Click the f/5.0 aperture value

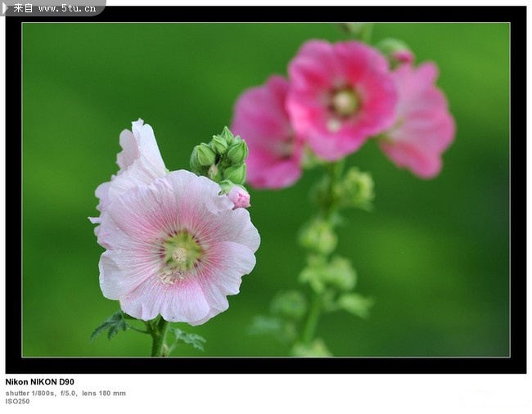pyautogui.click(x=68, y=394)
